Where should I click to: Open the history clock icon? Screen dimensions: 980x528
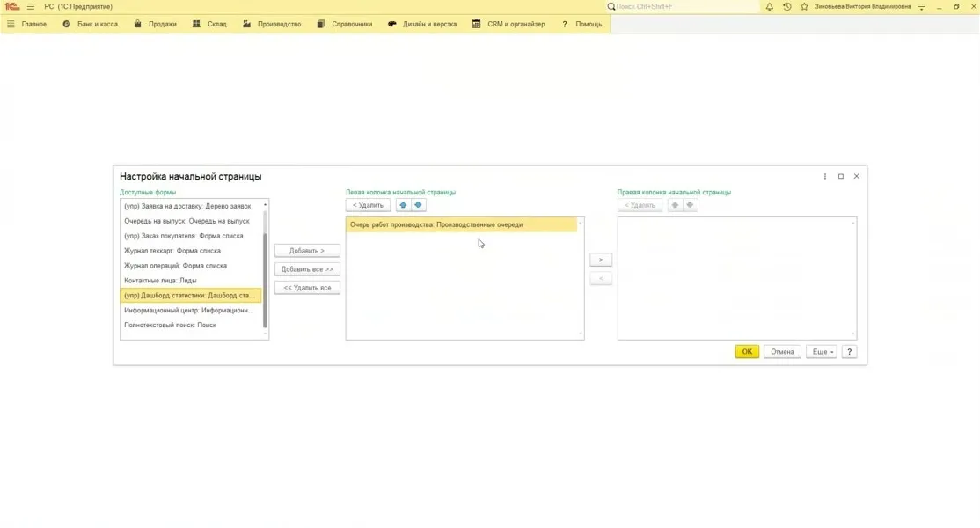coord(786,6)
